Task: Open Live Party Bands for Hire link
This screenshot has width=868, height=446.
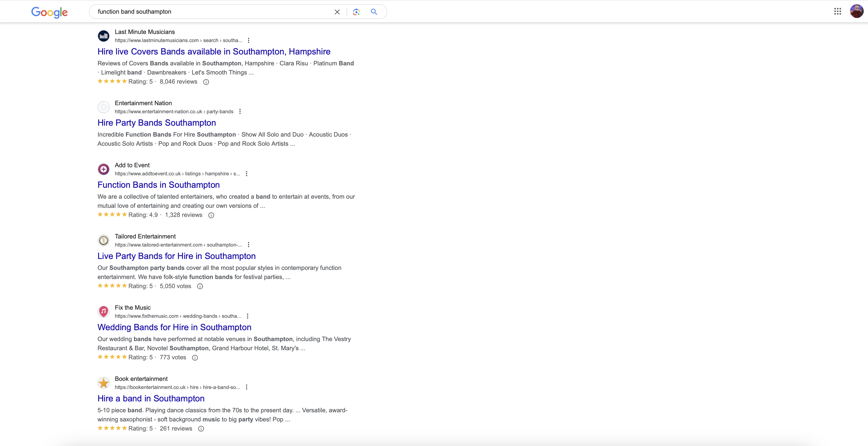Action: click(x=177, y=256)
